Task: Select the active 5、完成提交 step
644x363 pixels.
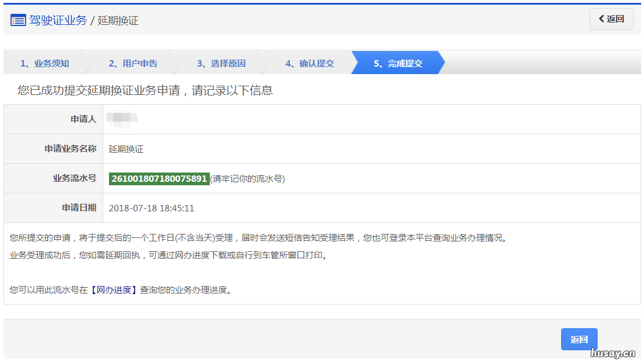Action: (x=397, y=63)
